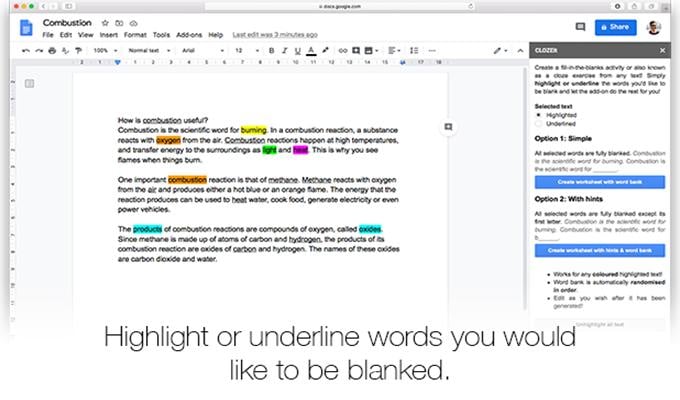
Task: Run spelling and grammar check
Action: (65, 51)
